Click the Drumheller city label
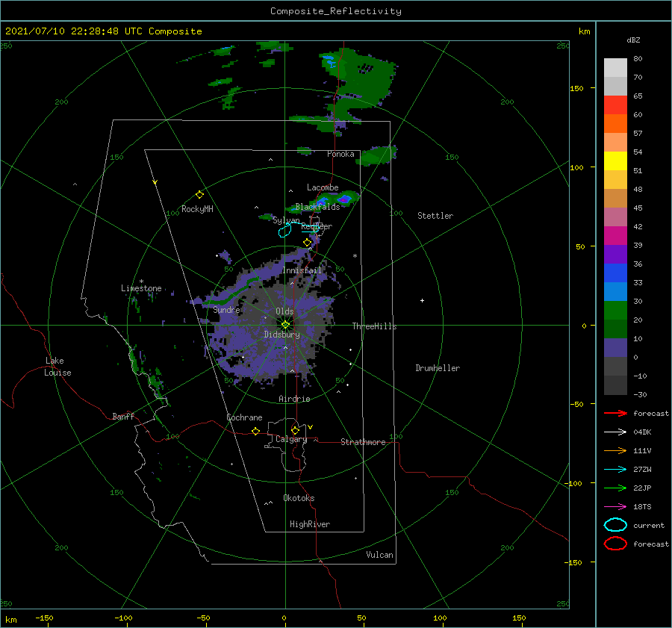The width and height of the screenshot is (672, 628). click(438, 368)
